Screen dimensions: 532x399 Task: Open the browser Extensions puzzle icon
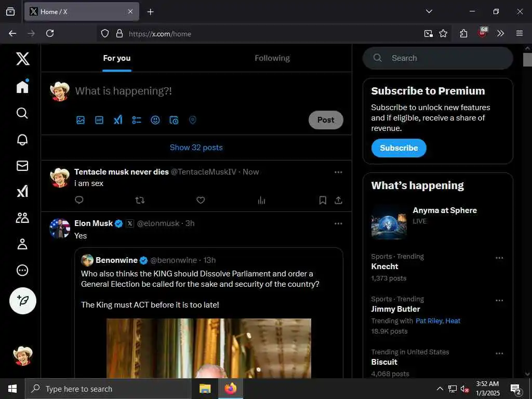(x=463, y=33)
